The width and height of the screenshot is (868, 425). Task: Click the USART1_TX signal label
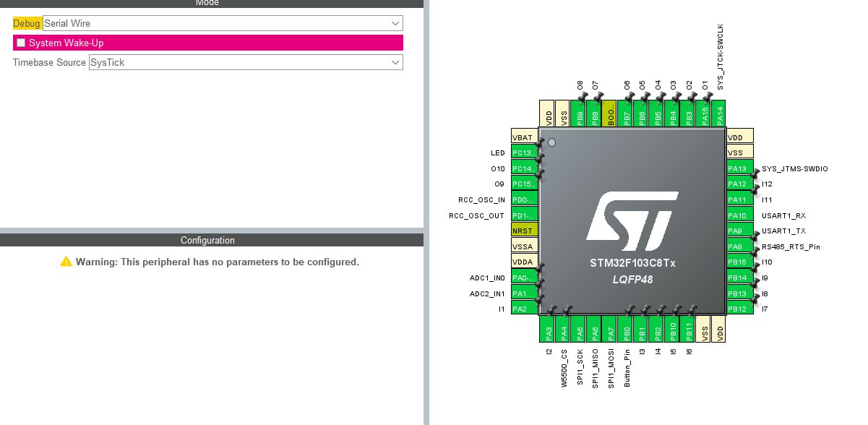click(783, 231)
